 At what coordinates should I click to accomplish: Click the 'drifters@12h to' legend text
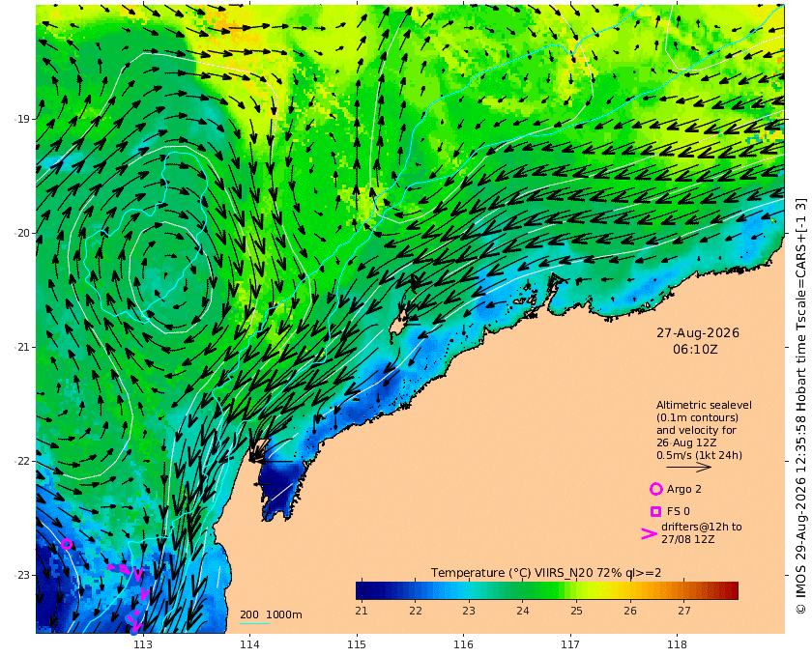point(701,527)
